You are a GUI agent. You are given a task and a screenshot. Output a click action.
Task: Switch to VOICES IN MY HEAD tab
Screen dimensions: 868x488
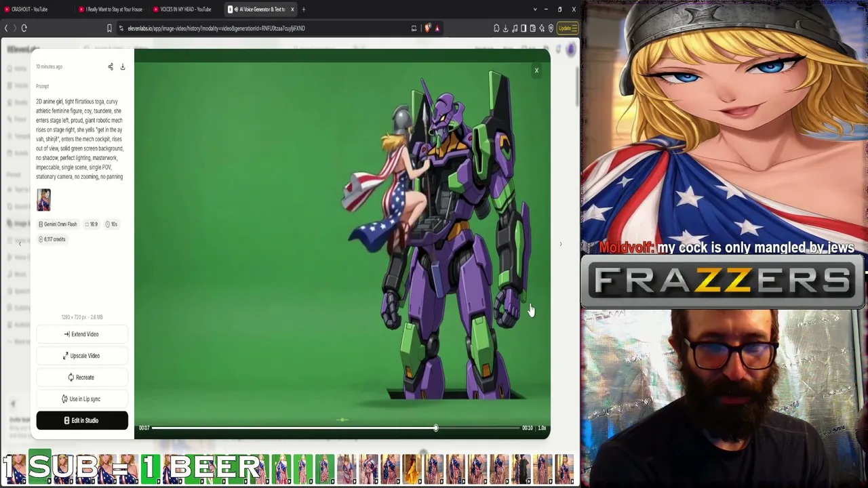pos(186,9)
